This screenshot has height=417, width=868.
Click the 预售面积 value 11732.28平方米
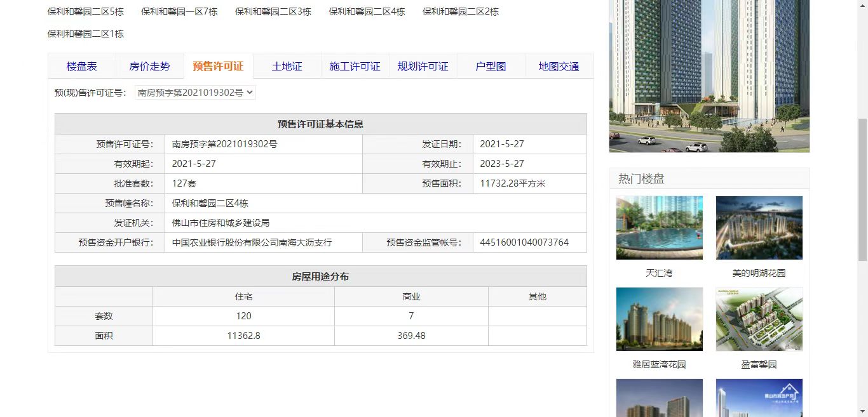513,183
